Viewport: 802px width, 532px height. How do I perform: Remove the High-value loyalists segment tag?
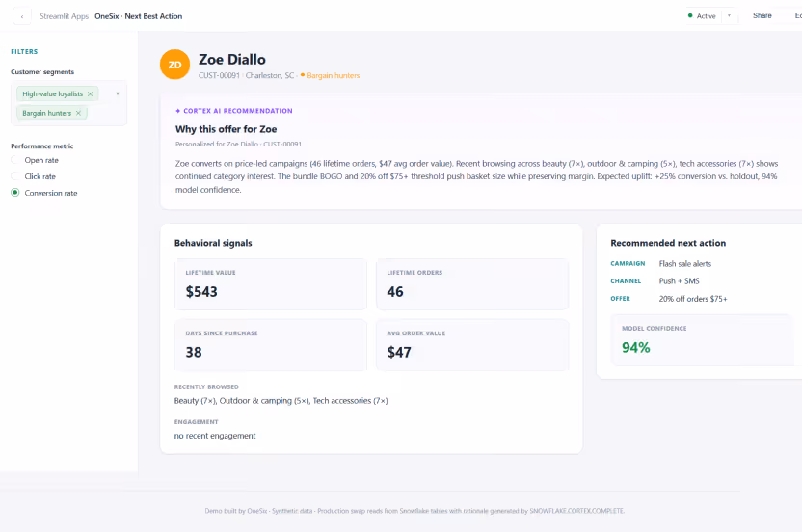(x=90, y=94)
